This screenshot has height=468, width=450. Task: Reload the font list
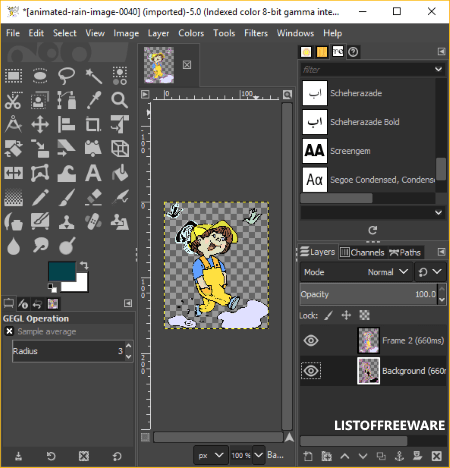(373, 230)
